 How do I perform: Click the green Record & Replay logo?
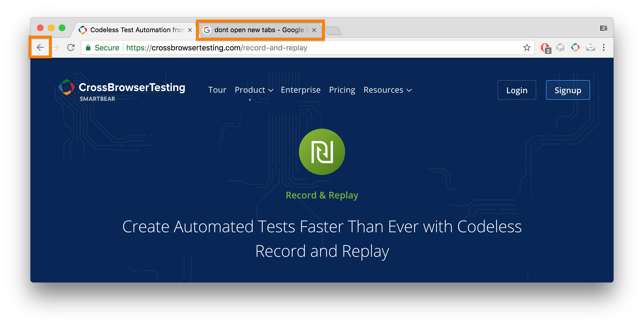pos(322,152)
